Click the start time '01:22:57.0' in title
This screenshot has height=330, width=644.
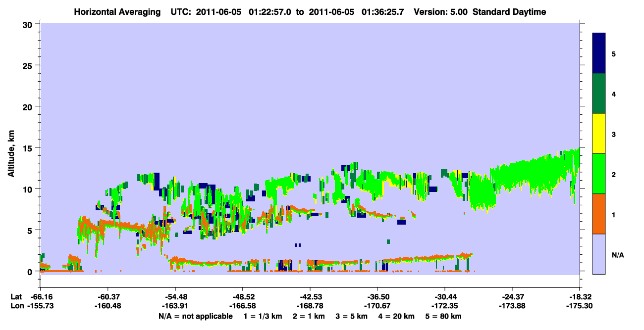[271, 12]
